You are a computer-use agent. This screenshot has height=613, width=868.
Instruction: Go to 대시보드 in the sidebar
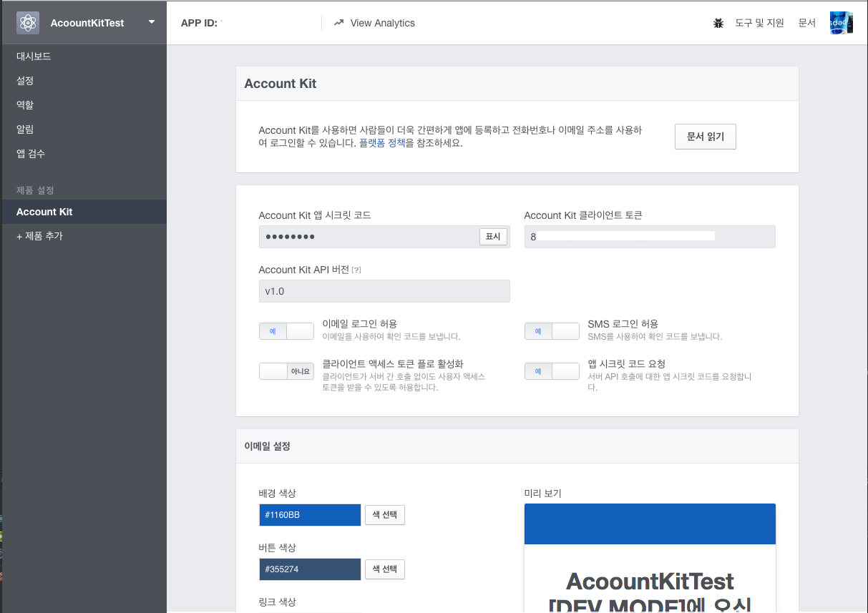tap(34, 56)
